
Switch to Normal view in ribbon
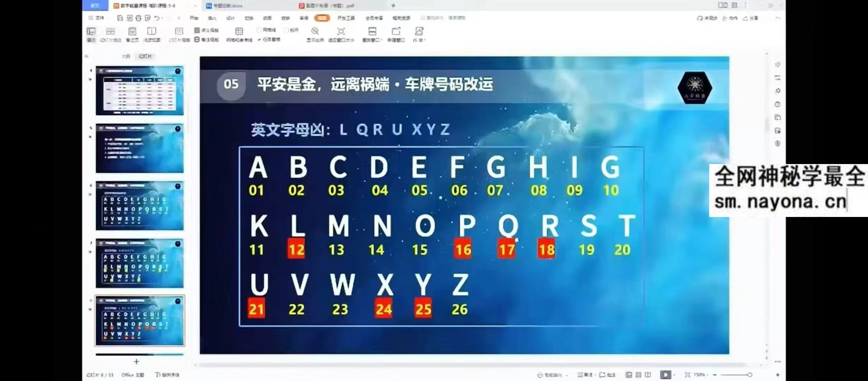point(91,34)
